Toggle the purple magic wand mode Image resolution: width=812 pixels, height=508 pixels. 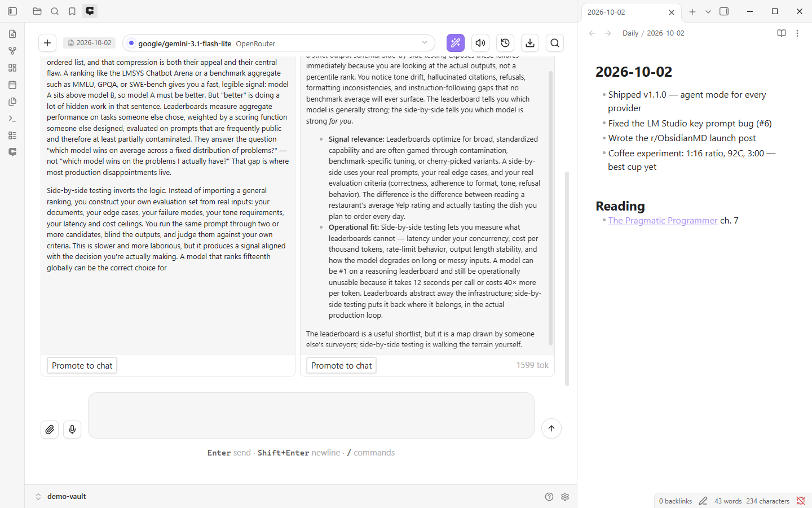pyautogui.click(x=456, y=43)
